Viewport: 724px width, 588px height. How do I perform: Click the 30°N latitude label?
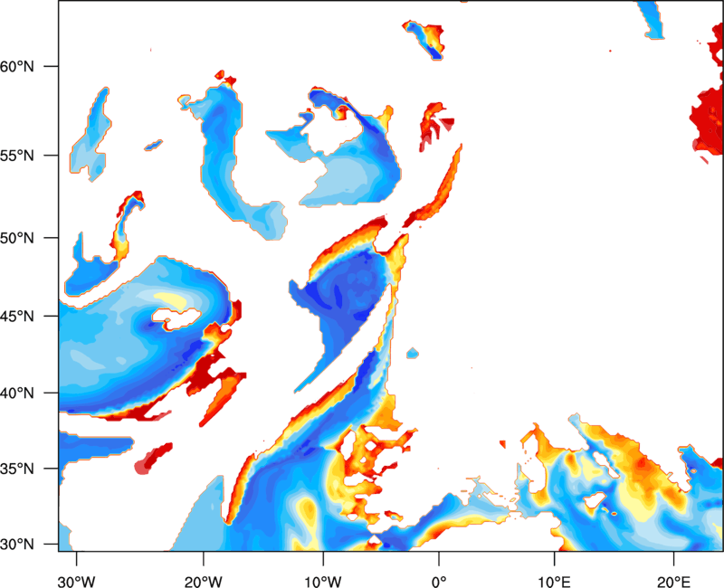pos(17,545)
